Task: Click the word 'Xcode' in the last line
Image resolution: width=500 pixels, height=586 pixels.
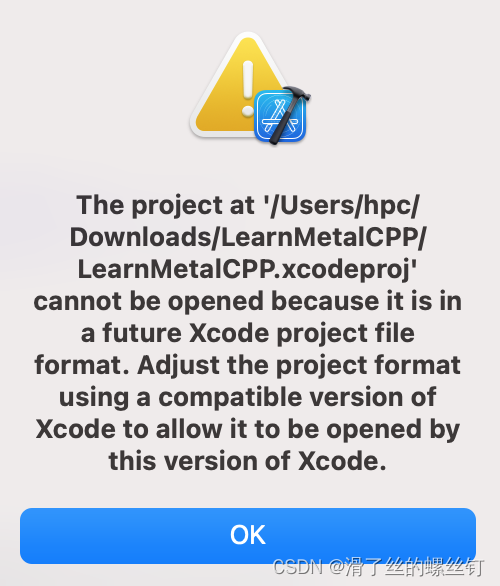Action: pos(342,461)
